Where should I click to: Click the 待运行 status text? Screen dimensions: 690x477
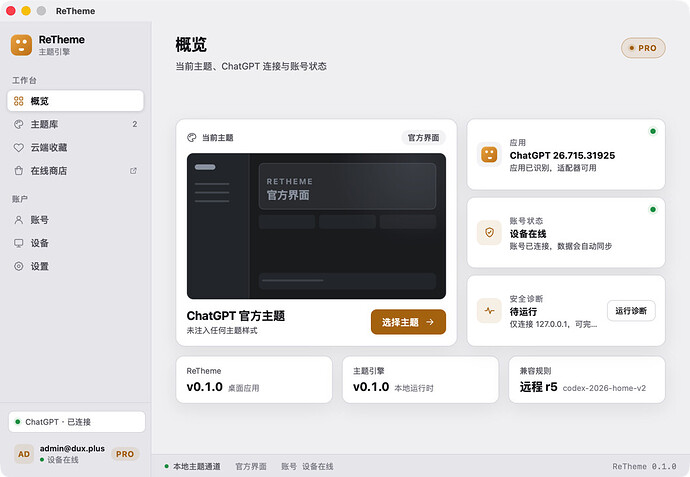[523, 312]
